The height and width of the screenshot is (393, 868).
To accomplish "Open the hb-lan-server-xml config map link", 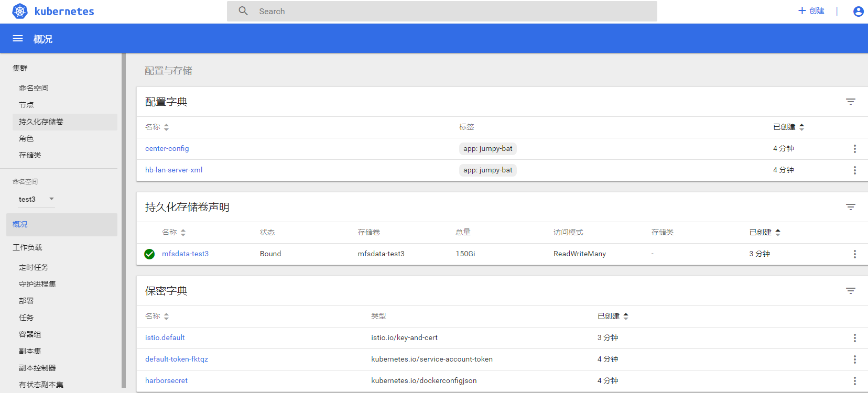I will 173,170.
